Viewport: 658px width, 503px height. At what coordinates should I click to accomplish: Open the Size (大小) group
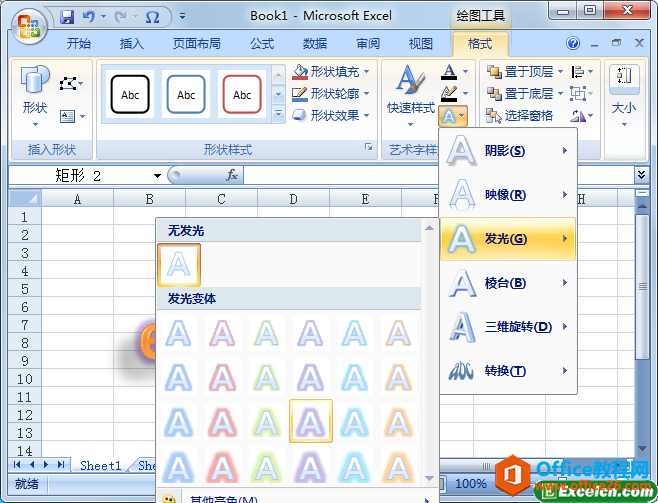[624, 96]
